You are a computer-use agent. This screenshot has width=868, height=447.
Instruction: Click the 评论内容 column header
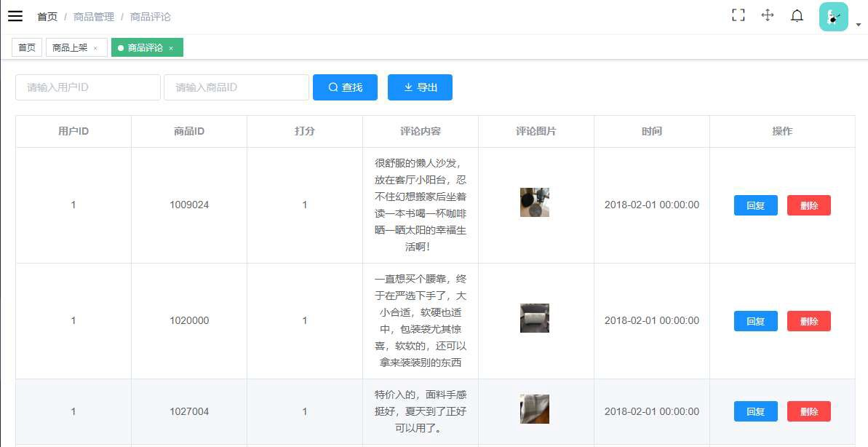pyautogui.click(x=421, y=131)
